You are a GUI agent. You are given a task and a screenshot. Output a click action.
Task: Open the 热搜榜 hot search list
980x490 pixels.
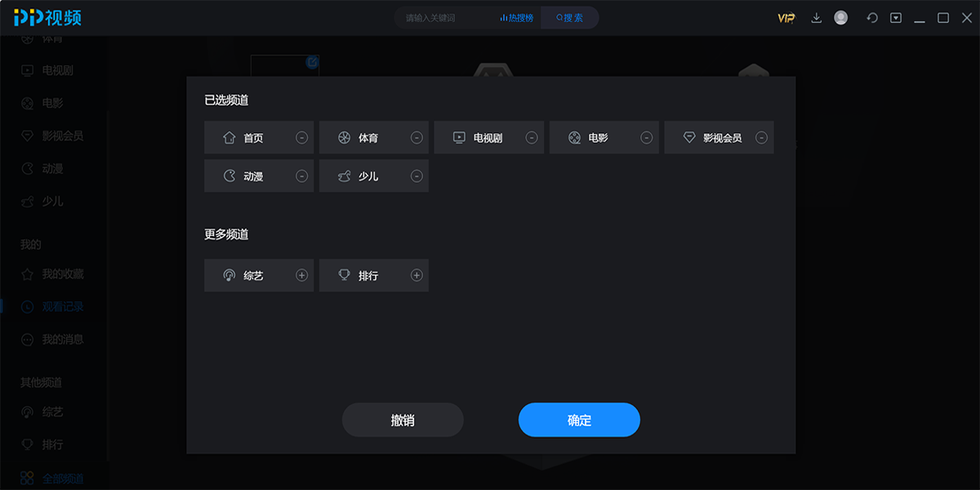pyautogui.click(x=517, y=18)
